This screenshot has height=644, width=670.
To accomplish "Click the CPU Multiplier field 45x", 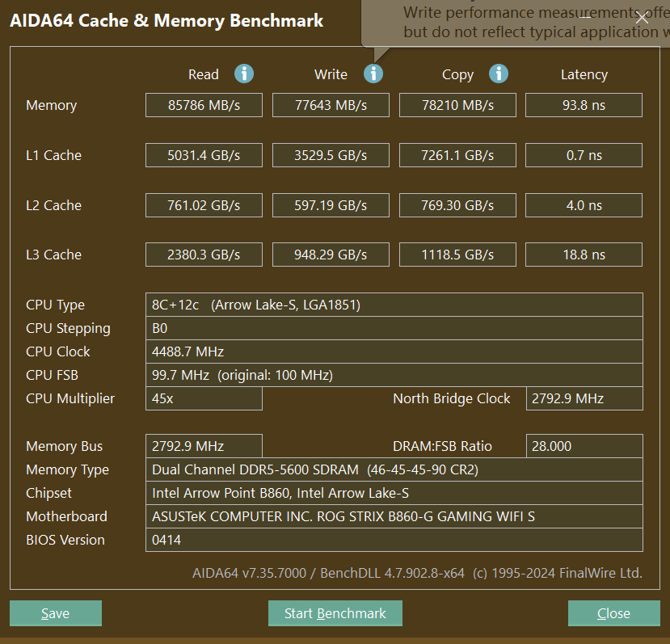I will pos(204,398).
